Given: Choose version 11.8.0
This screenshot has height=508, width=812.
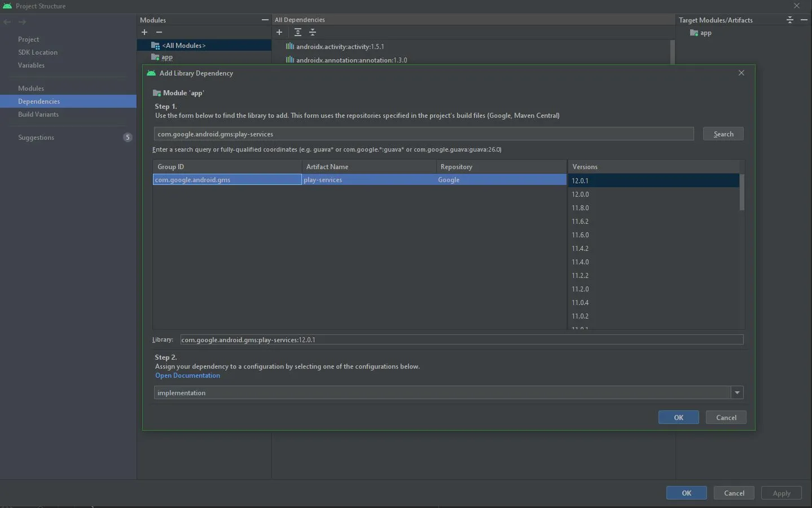Looking at the screenshot, I should [654, 208].
